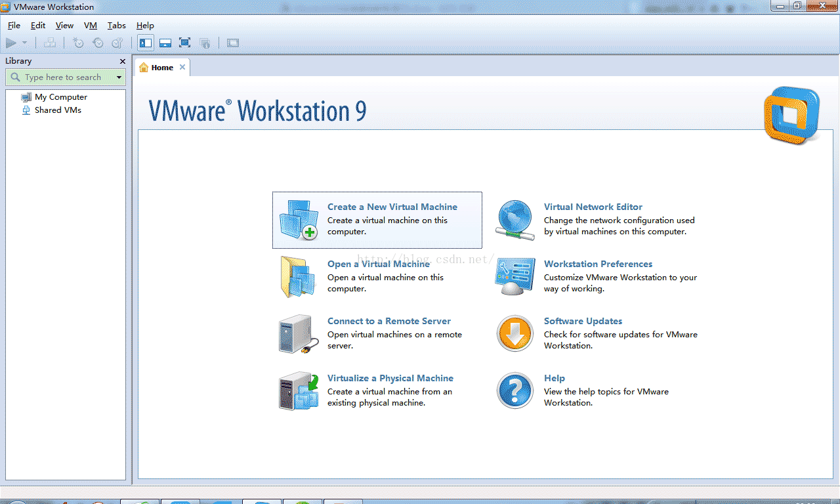This screenshot has height=504, width=840.
Task: Open the Snapshot Manager toolbar icon
Action: [117, 43]
